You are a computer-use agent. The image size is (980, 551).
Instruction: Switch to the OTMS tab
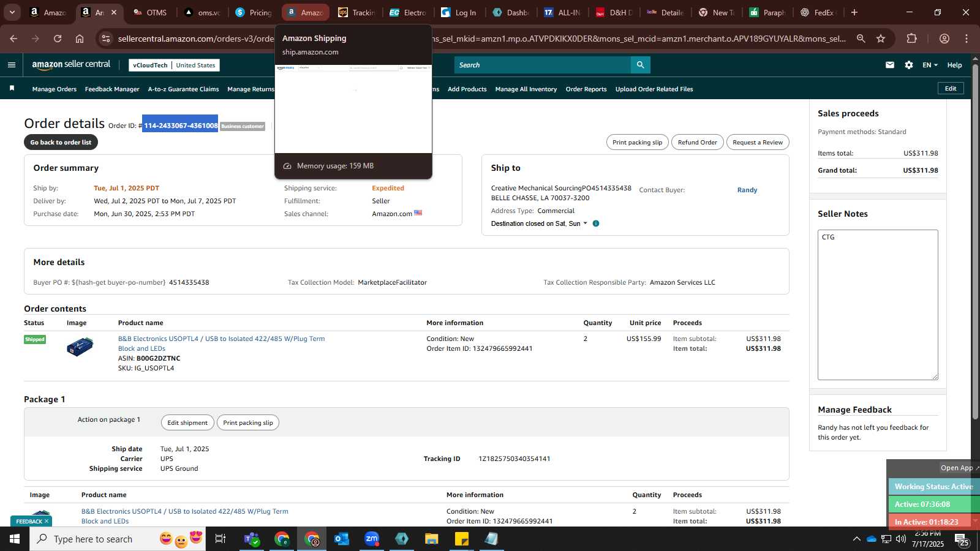click(x=150, y=12)
